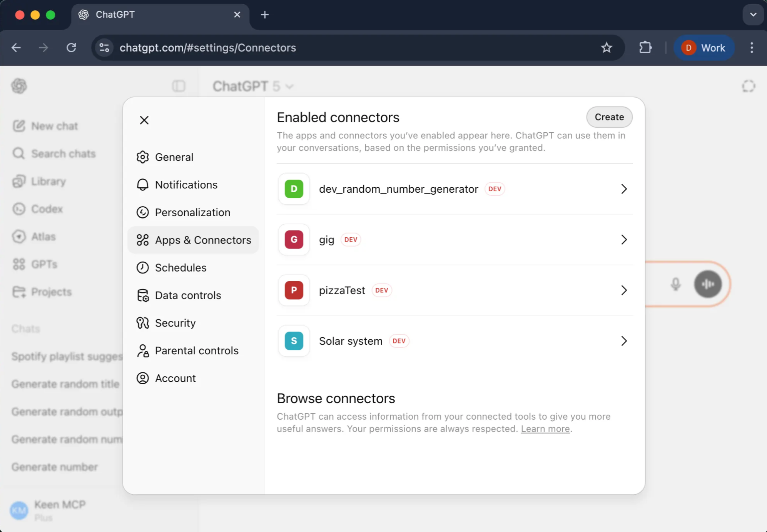Viewport: 767px width, 532px height.
Task: Open Atlas in the sidebar
Action: click(x=43, y=237)
